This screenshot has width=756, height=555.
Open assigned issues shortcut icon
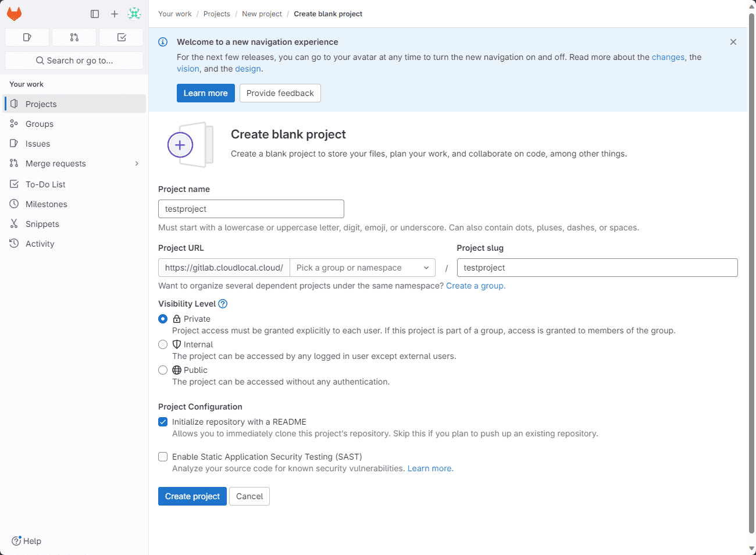tap(27, 37)
